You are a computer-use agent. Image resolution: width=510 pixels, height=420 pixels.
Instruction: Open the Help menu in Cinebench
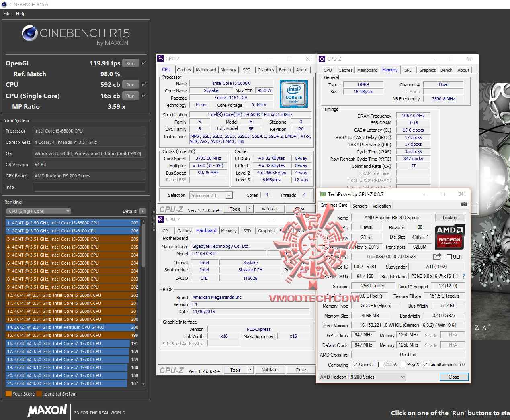(21, 14)
